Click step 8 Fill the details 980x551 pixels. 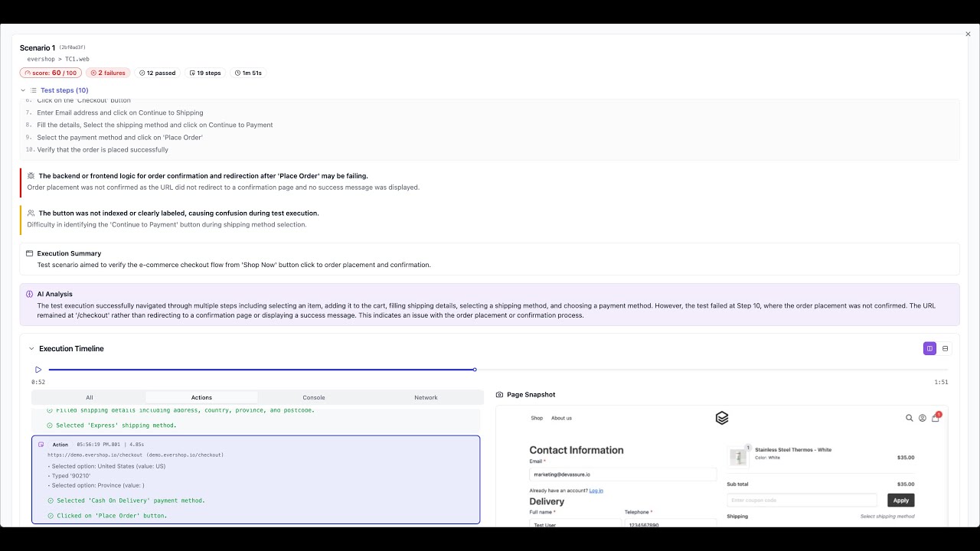click(x=155, y=125)
